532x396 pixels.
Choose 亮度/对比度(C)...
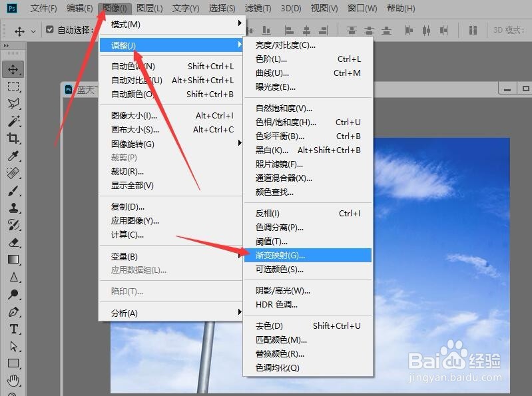point(308,45)
